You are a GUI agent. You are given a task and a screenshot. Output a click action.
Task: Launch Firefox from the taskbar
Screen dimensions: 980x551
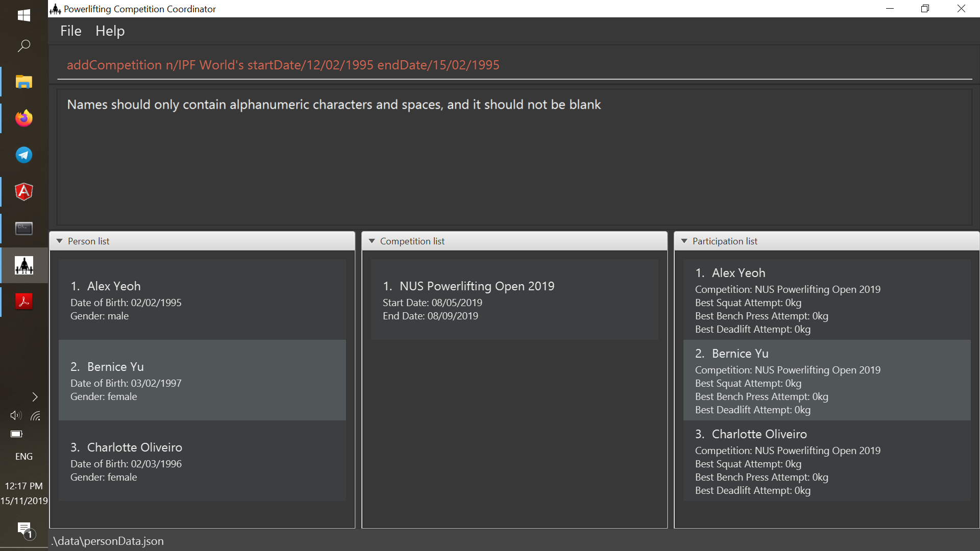(23, 118)
